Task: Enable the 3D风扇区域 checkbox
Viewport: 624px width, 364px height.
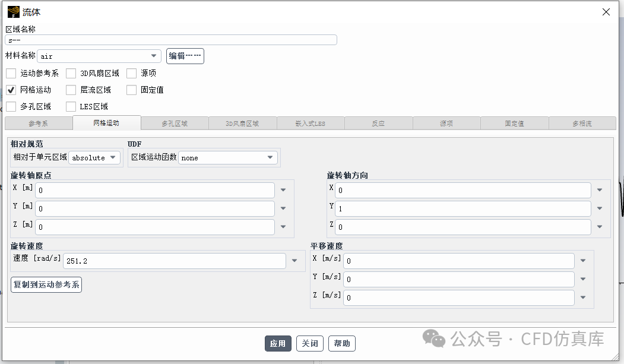Action: [71, 73]
